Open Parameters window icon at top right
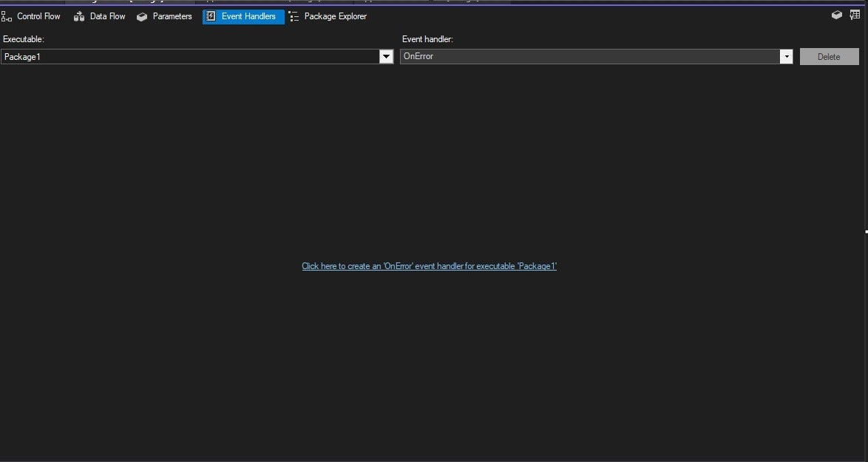This screenshot has width=868, height=462. [x=836, y=15]
